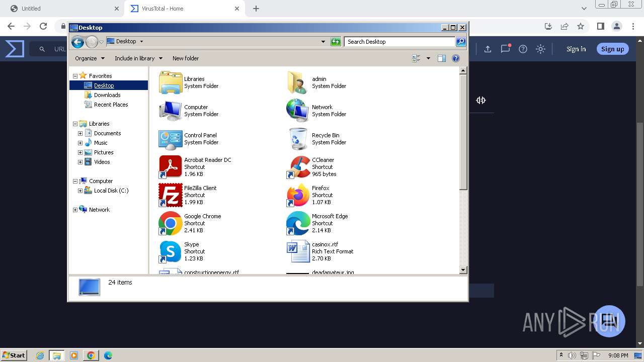Select the Recycle Bin icon
Viewport: 644px width, 362px height.
click(x=298, y=139)
